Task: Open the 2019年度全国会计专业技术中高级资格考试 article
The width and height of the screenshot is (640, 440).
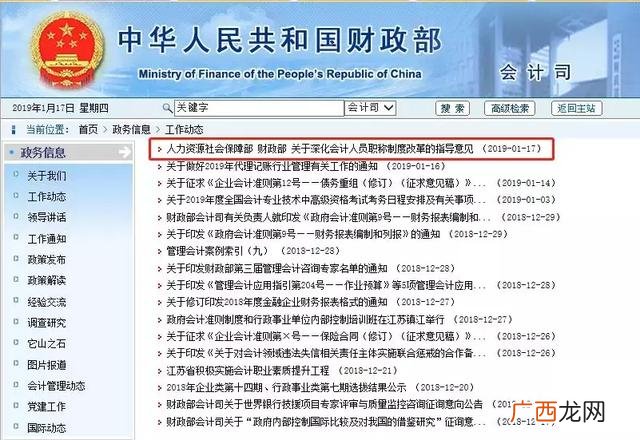Action: [326, 200]
